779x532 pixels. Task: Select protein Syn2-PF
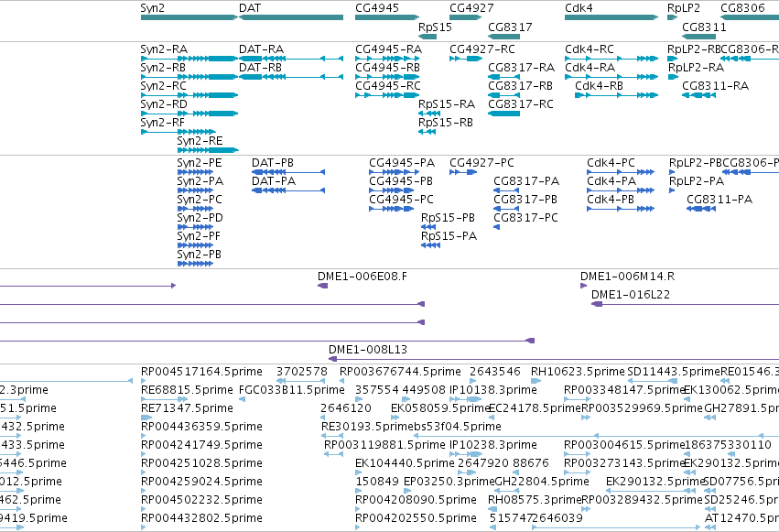pyautogui.click(x=195, y=246)
